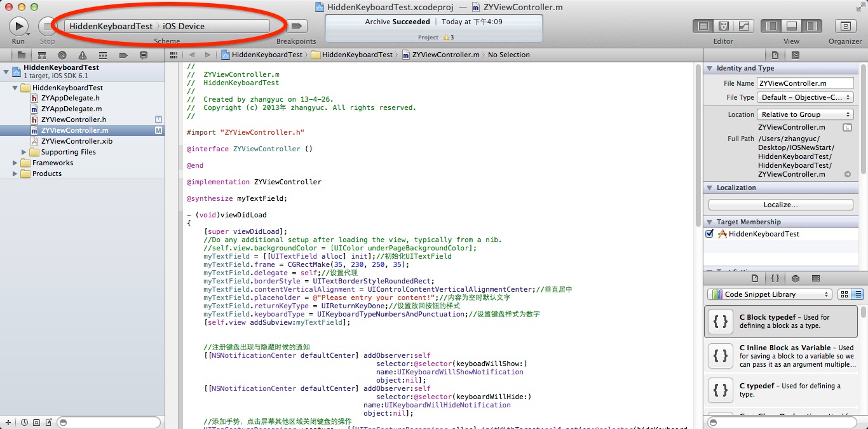Show the Debug navigator
Image resolution: width=868 pixels, height=429 pixels.
click(102, 55)
